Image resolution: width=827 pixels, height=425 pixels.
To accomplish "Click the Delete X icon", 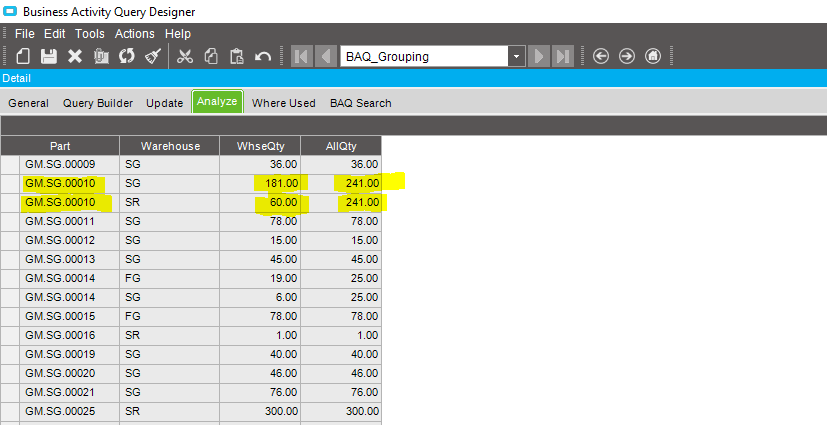I will click(x=75, y=56).
